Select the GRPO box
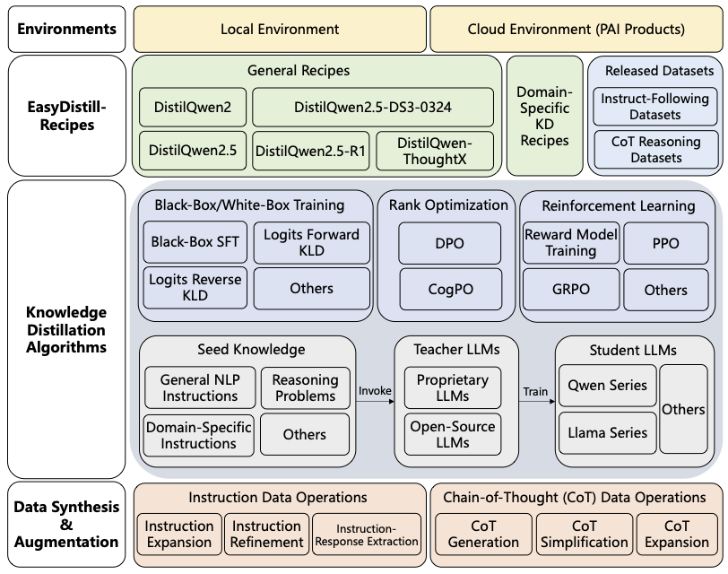 click(571, 290)
